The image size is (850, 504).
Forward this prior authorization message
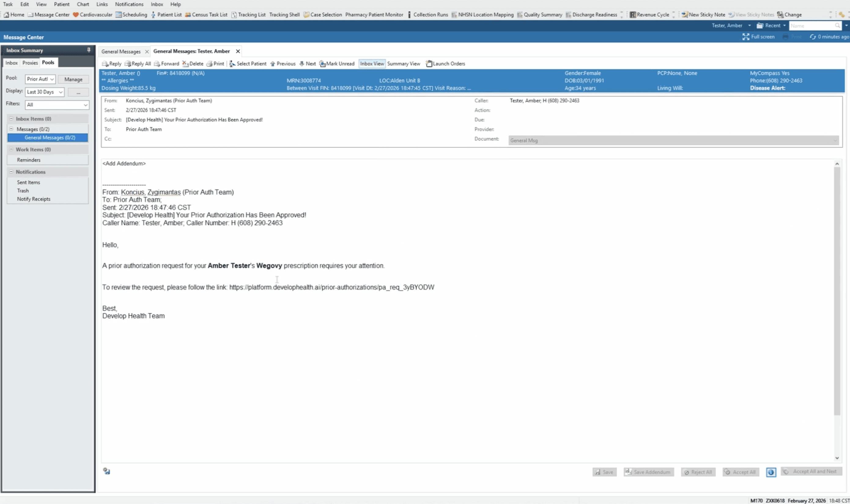click(167, 64)
